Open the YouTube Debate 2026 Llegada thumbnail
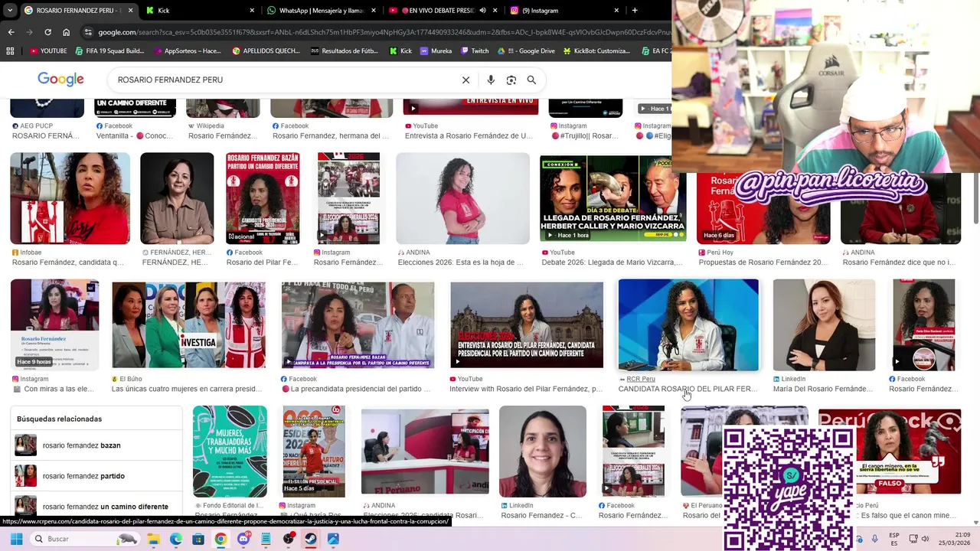Viewport: 980px width, 551px height. click(x=612, y=198)
